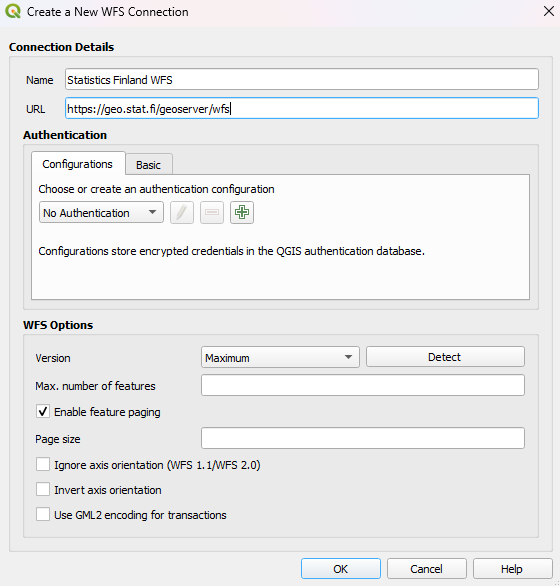Image resolution: width=560 pixels, height=586 pixels.
Task: Click the text 'Choose or create an authentication configuration'
Action: tap(157, 189)
